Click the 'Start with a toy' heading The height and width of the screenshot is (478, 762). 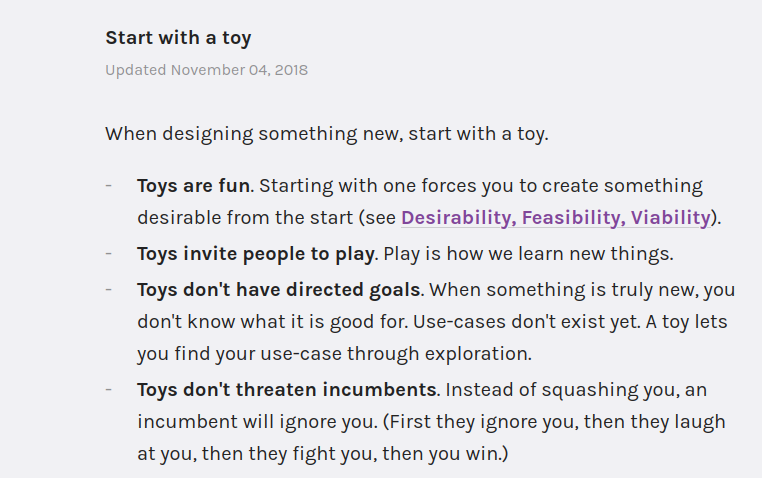[x=178, y=38]
